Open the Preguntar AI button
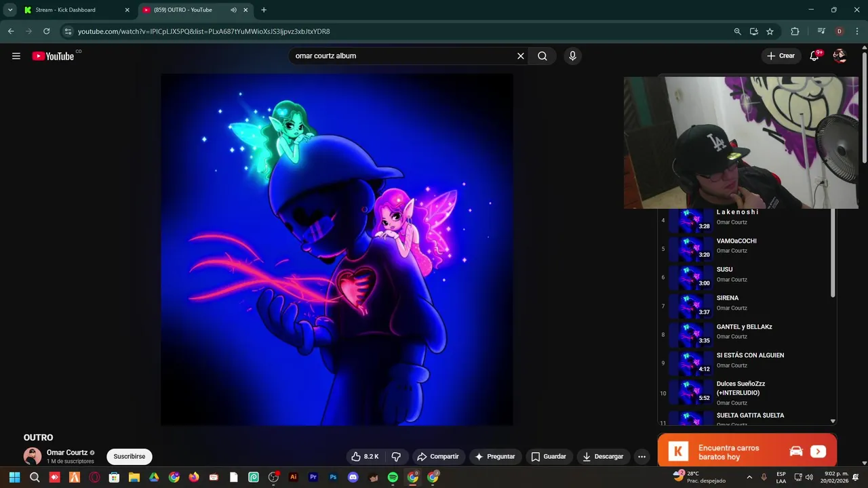 (495, 457)
